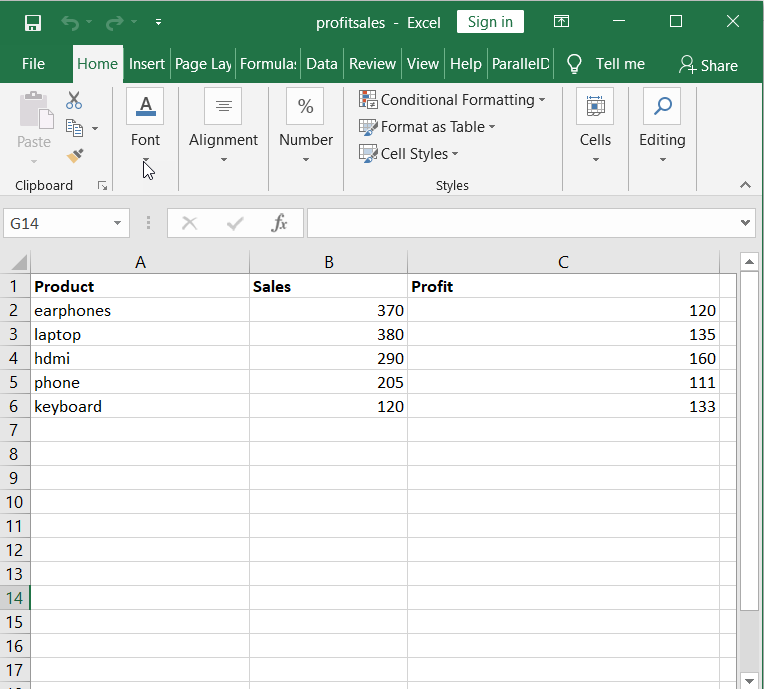Click the Undo arrow icon
764x689 pixels.
[70, 22]
